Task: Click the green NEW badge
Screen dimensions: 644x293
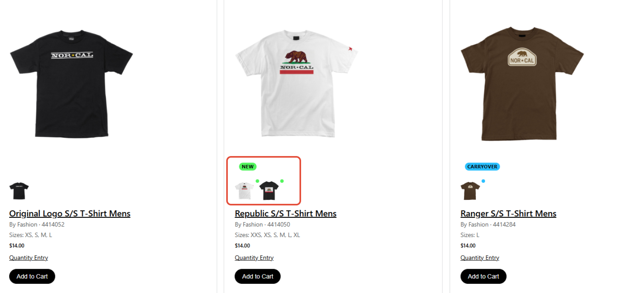Action: 248,166
